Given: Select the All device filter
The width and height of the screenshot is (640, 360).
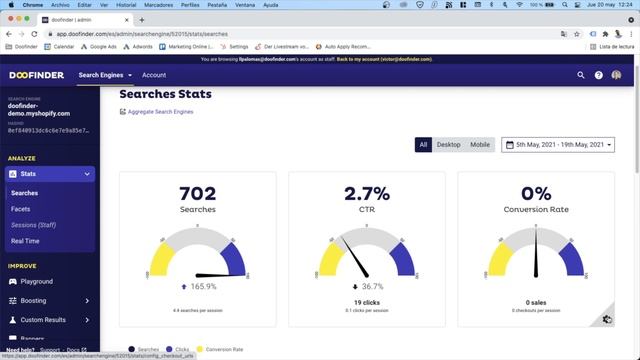Looking at the screenshot, I should [423, 145].
